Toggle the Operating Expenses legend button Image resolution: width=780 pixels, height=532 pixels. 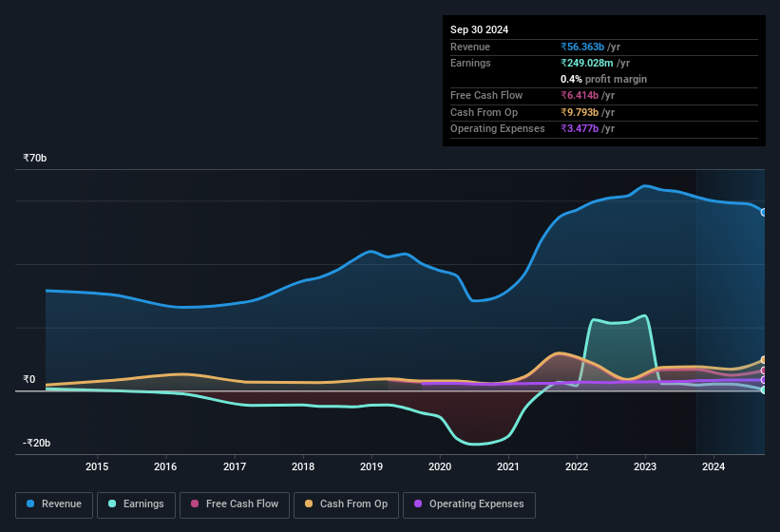tap(469, 504)
